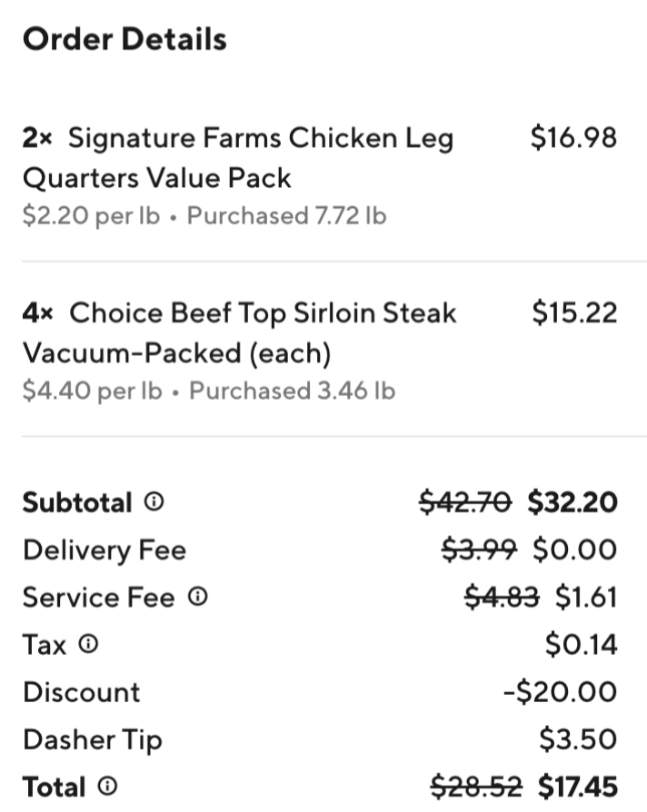Screen dimensions: 647x812
Task: Click the $15.22 sirloin steak price
Action: 574,312
